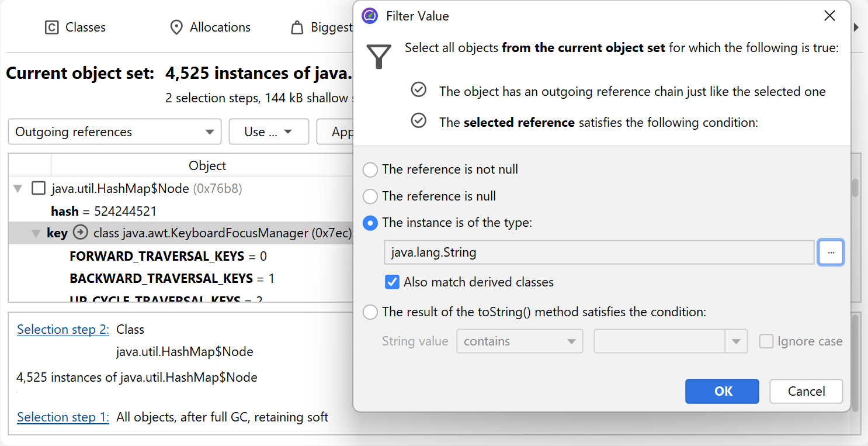The image size is (868, 446).
Task: Expand the 'Use ...' dropdown button
Action: 269,132
